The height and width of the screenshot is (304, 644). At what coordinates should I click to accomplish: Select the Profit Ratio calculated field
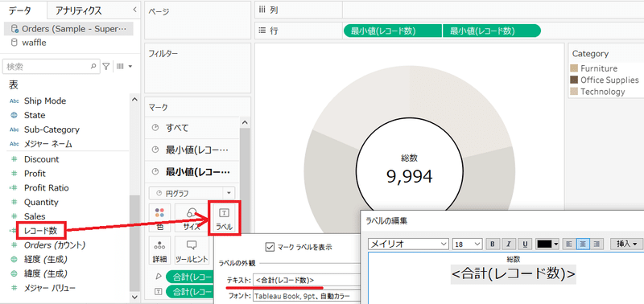[x=46, y=188]
